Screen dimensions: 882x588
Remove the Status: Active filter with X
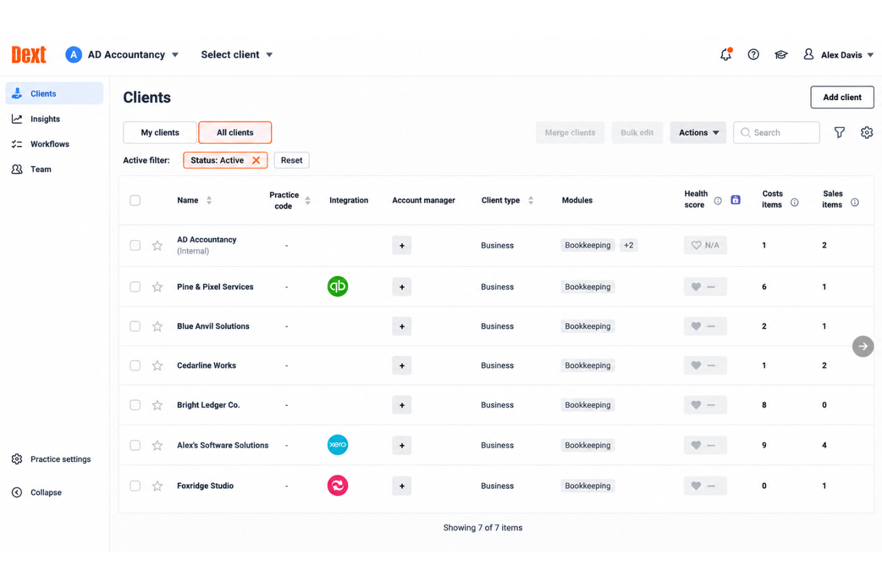click(x=256, y=160)
